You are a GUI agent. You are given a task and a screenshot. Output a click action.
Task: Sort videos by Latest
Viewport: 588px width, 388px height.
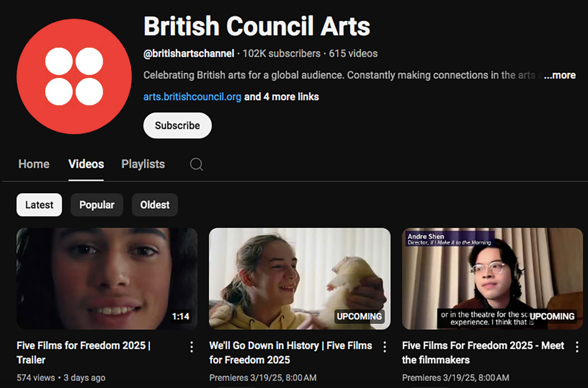coord(39,205)
